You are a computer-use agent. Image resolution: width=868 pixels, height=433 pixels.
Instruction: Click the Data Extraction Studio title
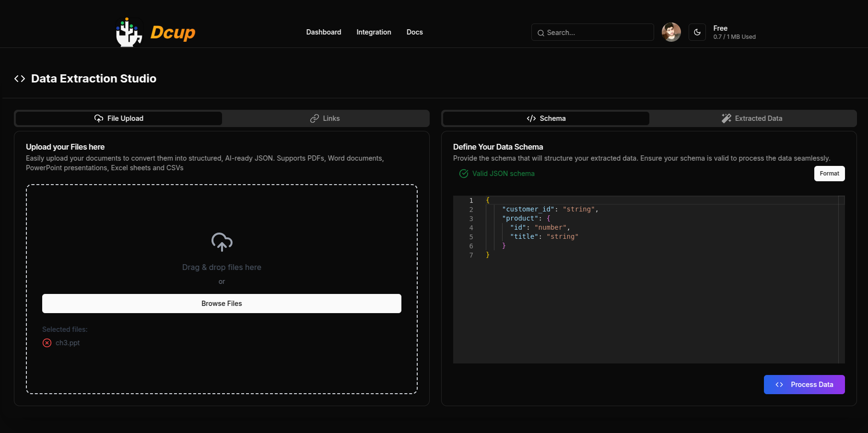pos(94,79)
